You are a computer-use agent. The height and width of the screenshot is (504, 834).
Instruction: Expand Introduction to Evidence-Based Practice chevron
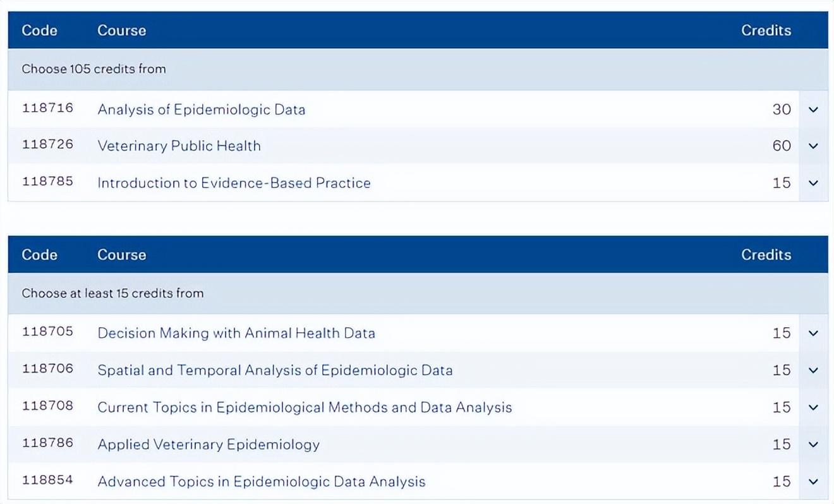[813, 183]
